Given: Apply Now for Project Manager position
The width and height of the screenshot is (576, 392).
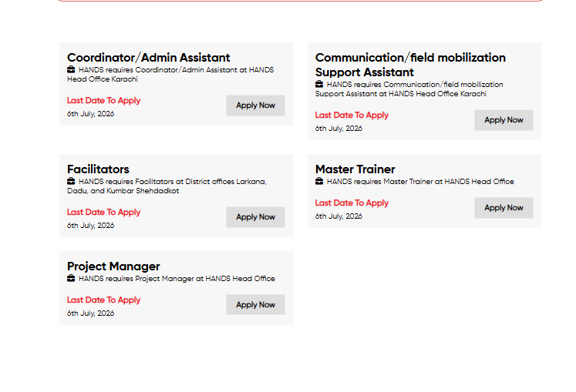Looking at the screenshot, I should 255,305.
